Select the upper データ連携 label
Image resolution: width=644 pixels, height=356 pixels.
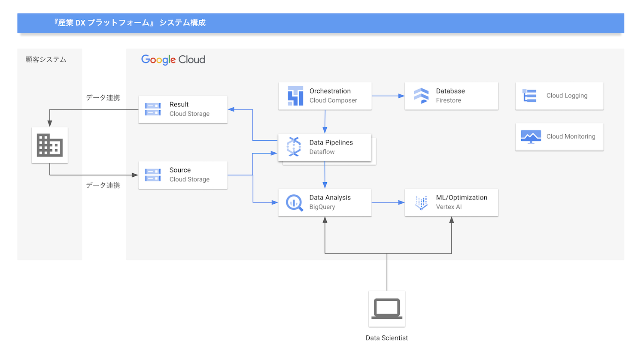click(x=103, y=98)
